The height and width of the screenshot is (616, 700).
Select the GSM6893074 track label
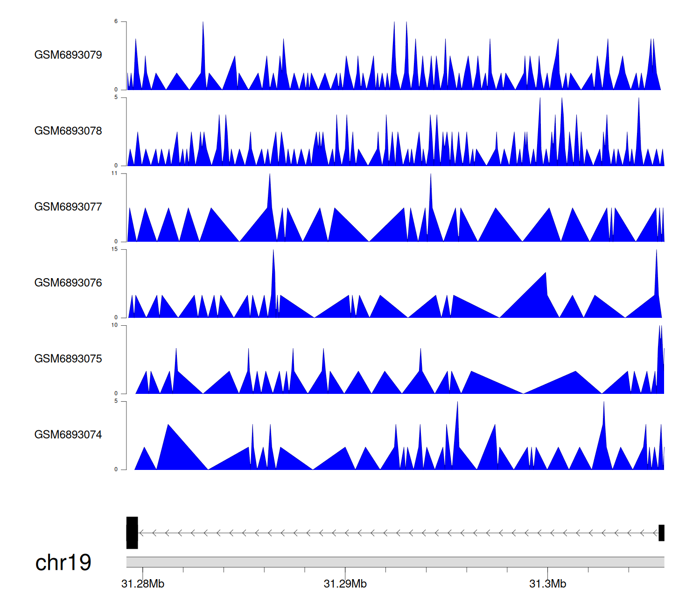pyautogui.click(x=68, y=435)
